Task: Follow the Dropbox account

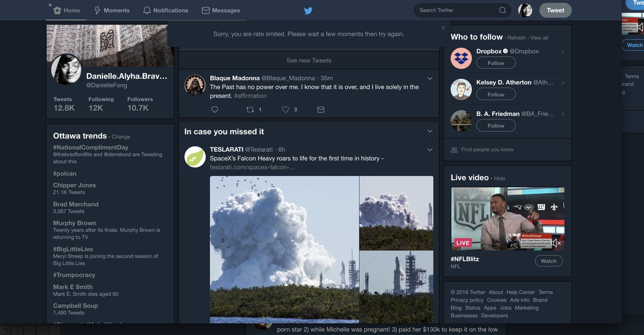Action: pyautogui.click(x=496, y=63)
